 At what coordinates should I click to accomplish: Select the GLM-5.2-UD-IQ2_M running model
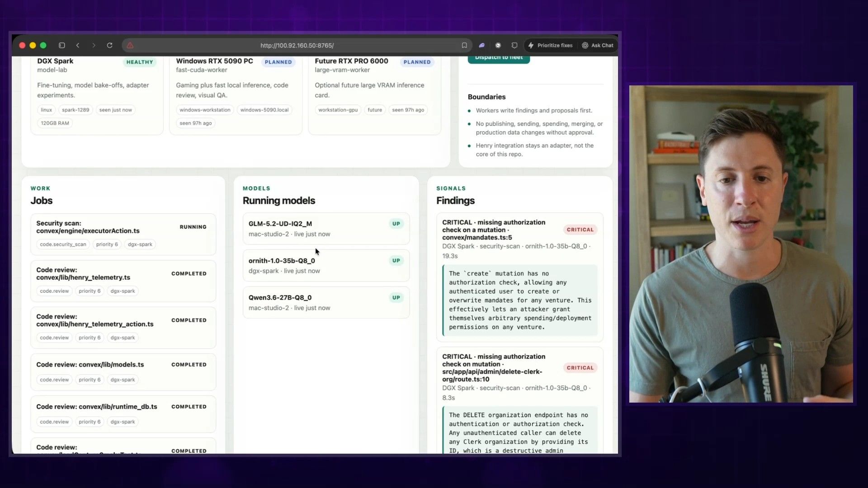pos(326,229)
